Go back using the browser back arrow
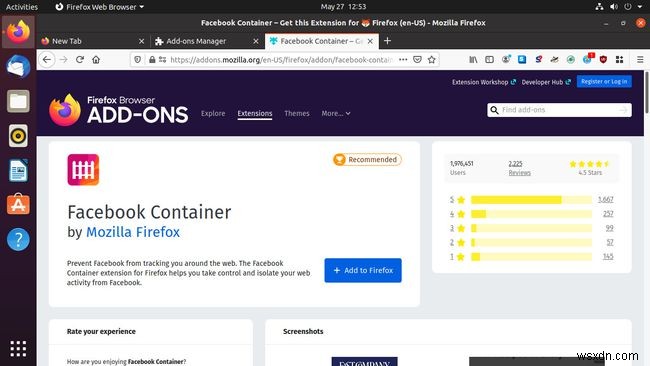 coord(47,60)
